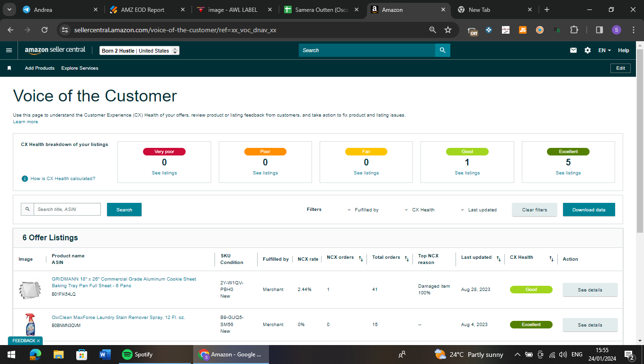Viewport: 644px width, 364px height.
Task: Click the Seller Central header search field
Action: (x=367, y=50)
